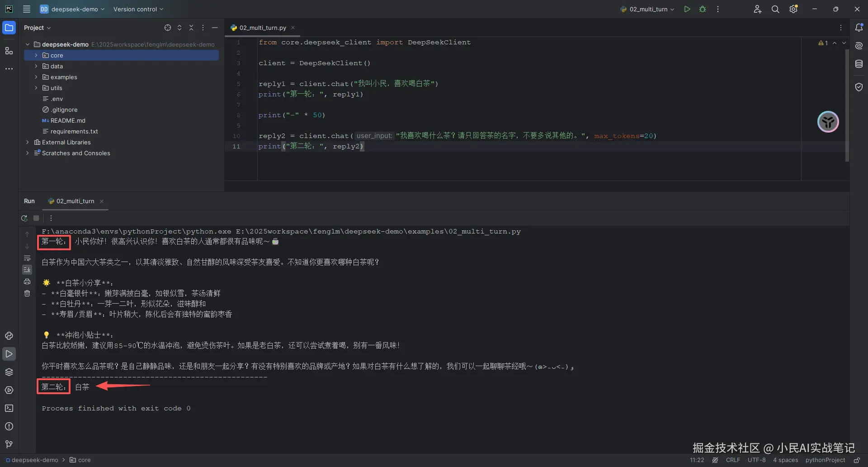Open Search Everywhere magnifier
This screenshot has width=868, height=467.
pyautogui.click(x=775, y=9)
